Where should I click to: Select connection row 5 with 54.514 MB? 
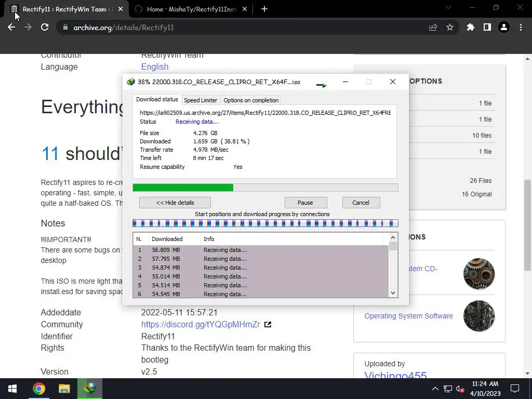pos(261,285)
